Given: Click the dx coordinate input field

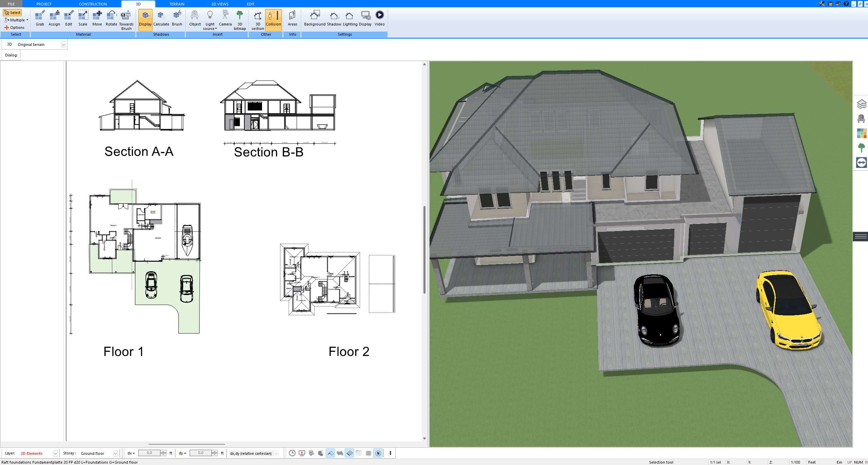Looking at the screenshot, I should click(x=150, y=453).
